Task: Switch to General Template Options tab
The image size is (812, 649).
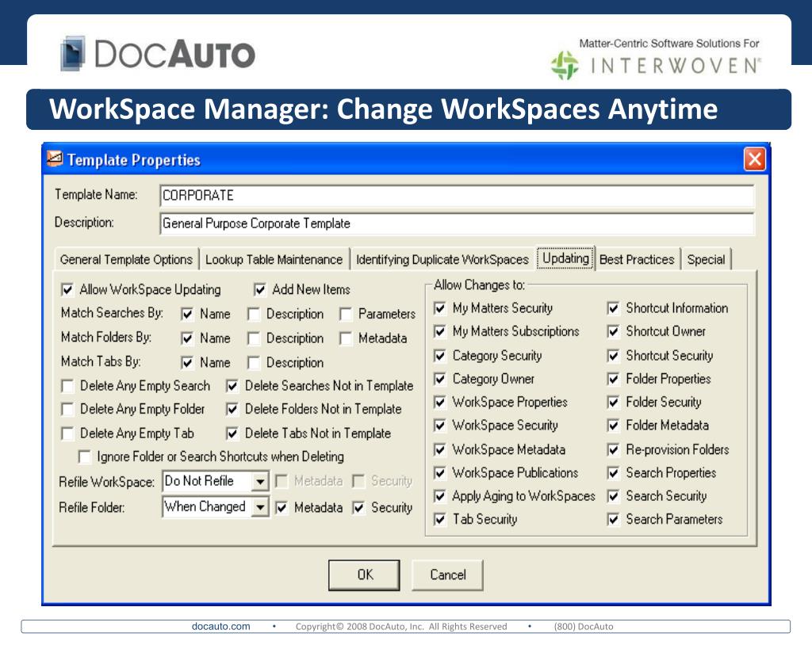Action: (x=126, y=259)
